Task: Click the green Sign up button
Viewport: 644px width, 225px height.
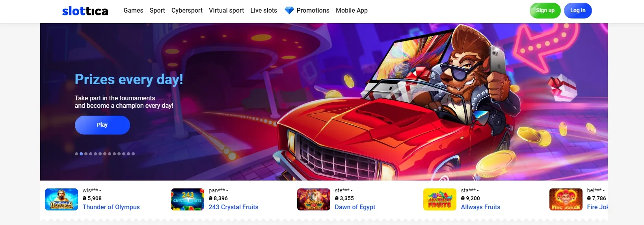Action: click(x=545, y=11)
